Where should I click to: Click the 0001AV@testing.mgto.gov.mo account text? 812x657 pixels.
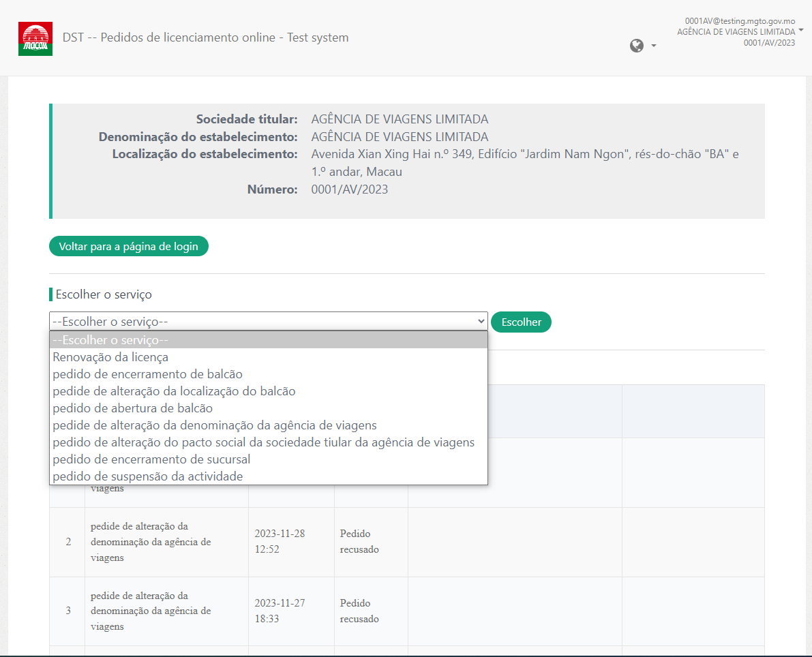point(740,21)
